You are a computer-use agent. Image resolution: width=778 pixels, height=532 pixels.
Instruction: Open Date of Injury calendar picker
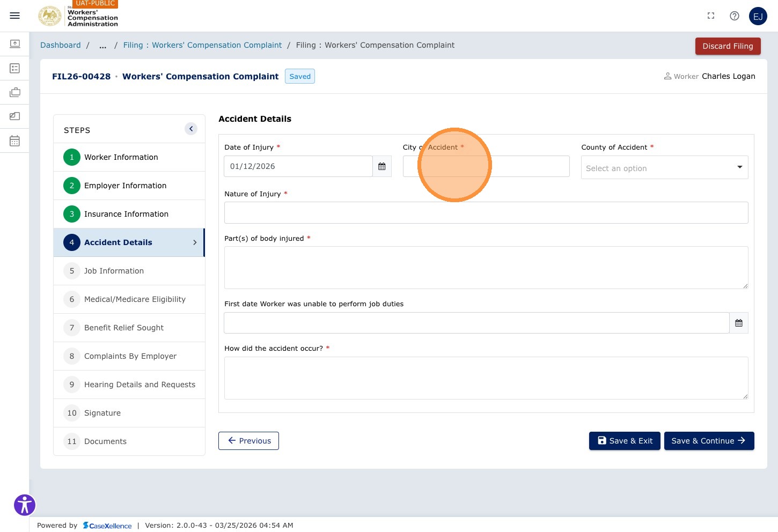point(382,166)
